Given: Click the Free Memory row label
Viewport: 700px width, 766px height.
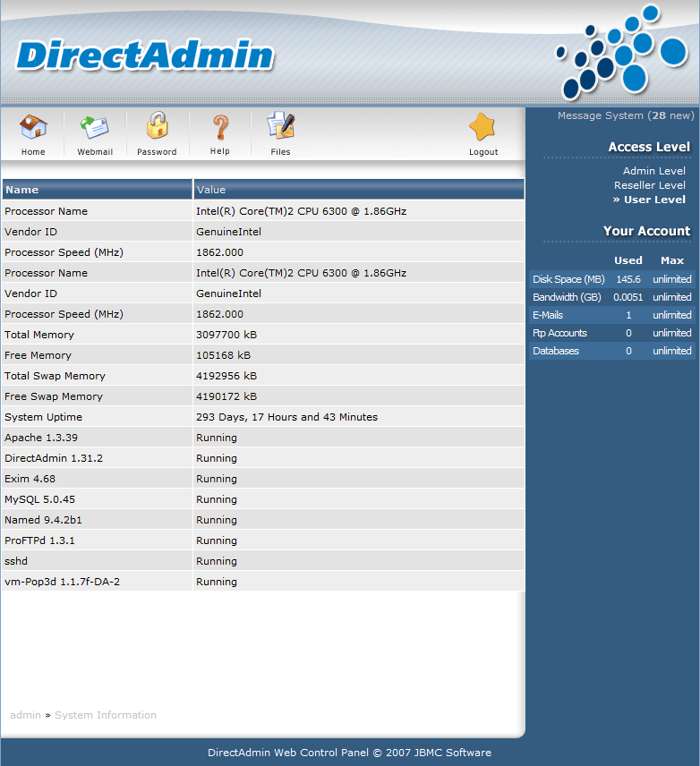Looking at the screenshot, I should coord(38,355).
